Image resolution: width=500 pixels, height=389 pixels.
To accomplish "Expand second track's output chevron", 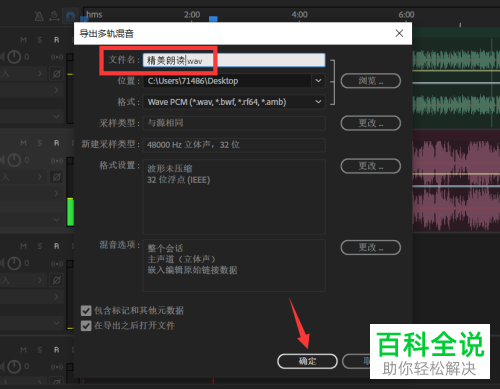I will 56,193.
